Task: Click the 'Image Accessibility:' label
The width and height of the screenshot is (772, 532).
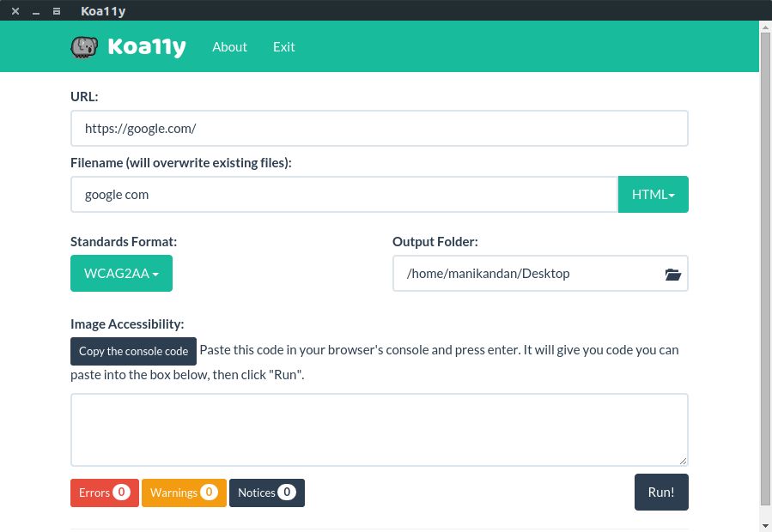Action: [x=127, y=323]
